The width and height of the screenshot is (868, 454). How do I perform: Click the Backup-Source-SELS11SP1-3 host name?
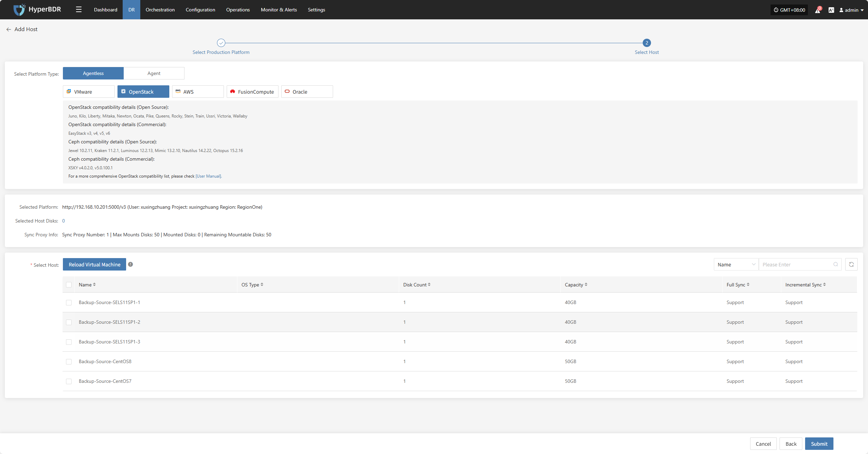pyautogui.click(x=109, y=342)
